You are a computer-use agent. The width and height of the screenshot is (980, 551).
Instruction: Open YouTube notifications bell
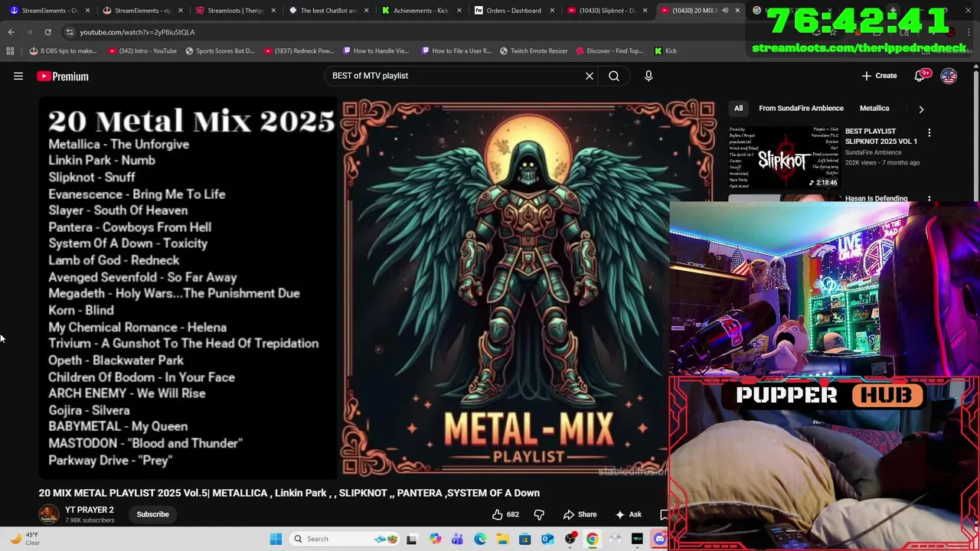click(920, 76)
